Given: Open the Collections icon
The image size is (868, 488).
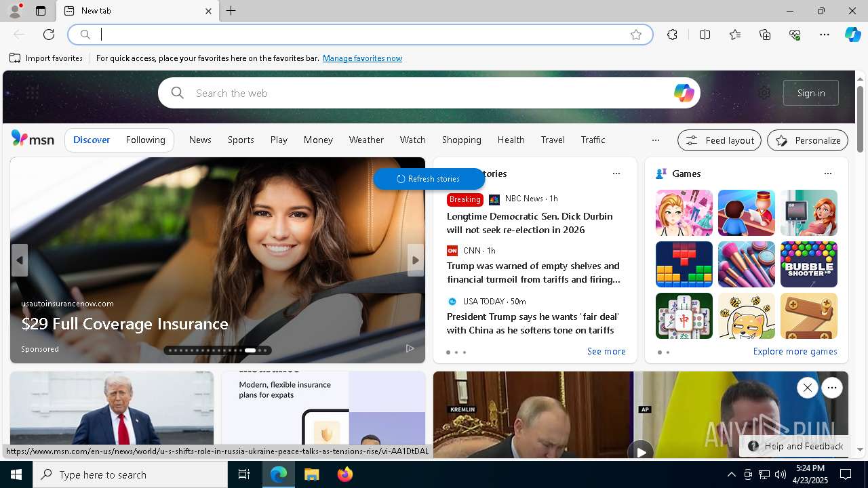Looking at the screenshot, I should pyautogui.click(x=765, y=35).
